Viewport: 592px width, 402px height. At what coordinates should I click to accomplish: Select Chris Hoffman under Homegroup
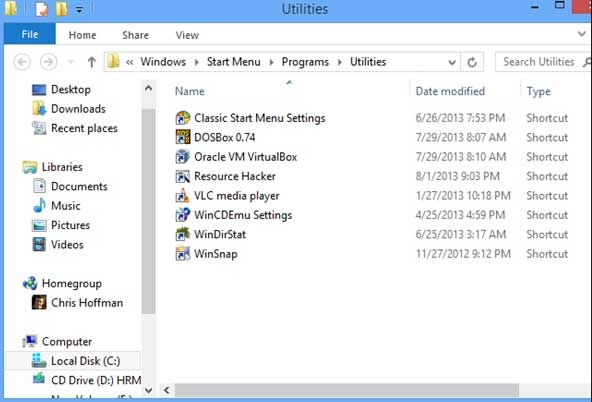point(87,303)
